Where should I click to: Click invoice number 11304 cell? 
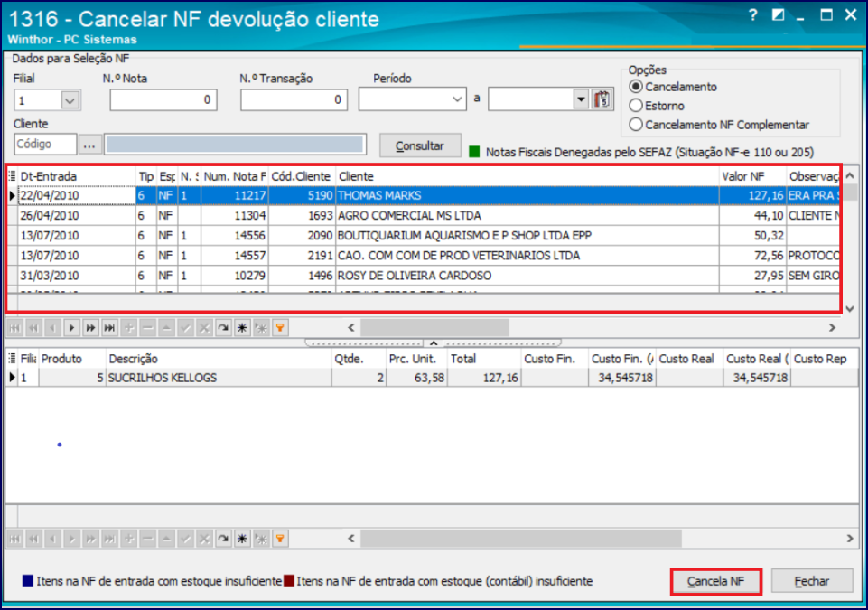[x=235, y=215]
